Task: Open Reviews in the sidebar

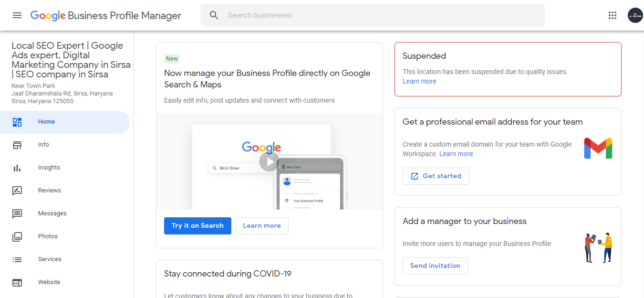Action: (65, 191)
